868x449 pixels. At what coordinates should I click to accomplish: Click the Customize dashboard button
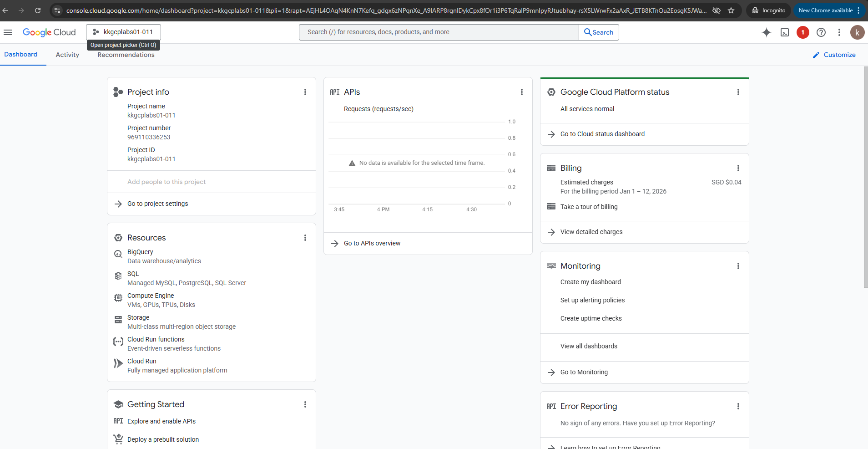[x=834, y=55]
